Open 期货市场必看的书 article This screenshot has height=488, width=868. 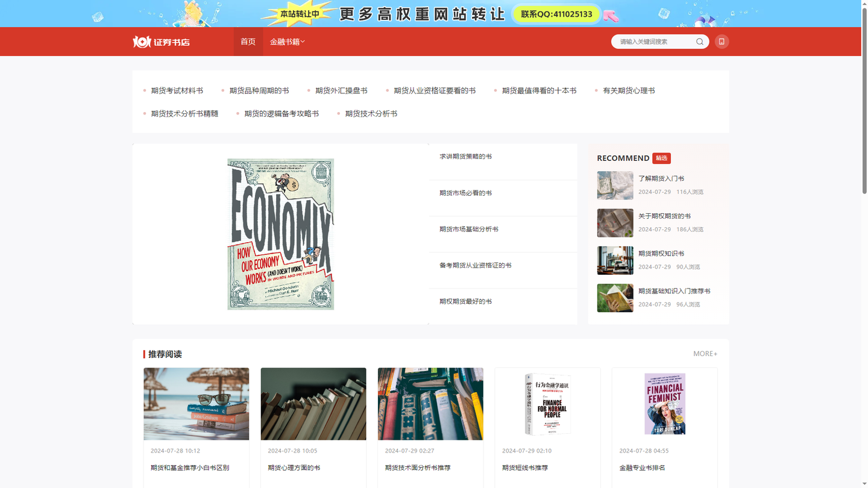pos(465,193)
